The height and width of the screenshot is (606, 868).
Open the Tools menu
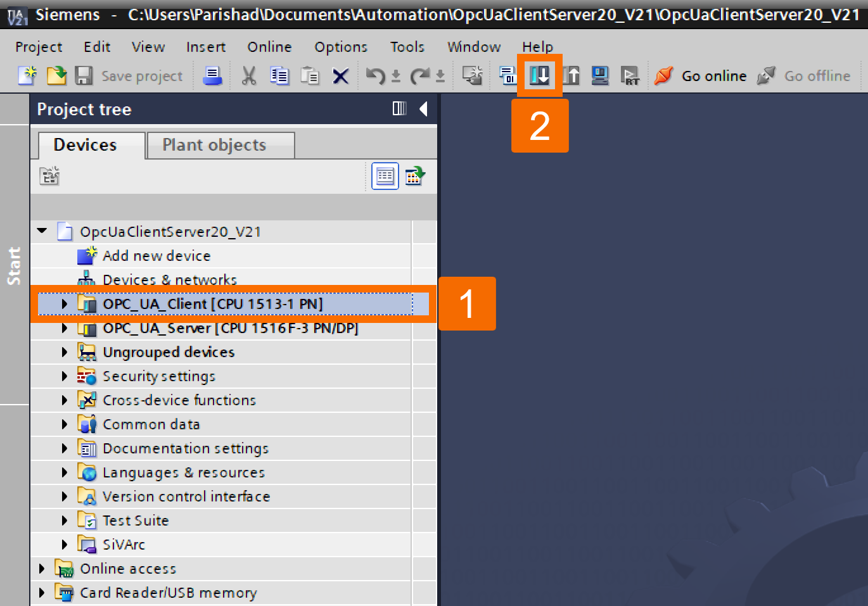coord(407,47)
